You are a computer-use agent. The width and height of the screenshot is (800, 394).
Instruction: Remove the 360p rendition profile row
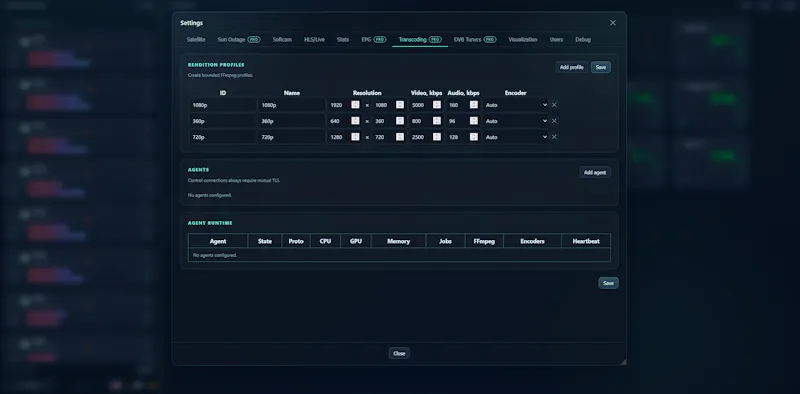tap(554, 121)
